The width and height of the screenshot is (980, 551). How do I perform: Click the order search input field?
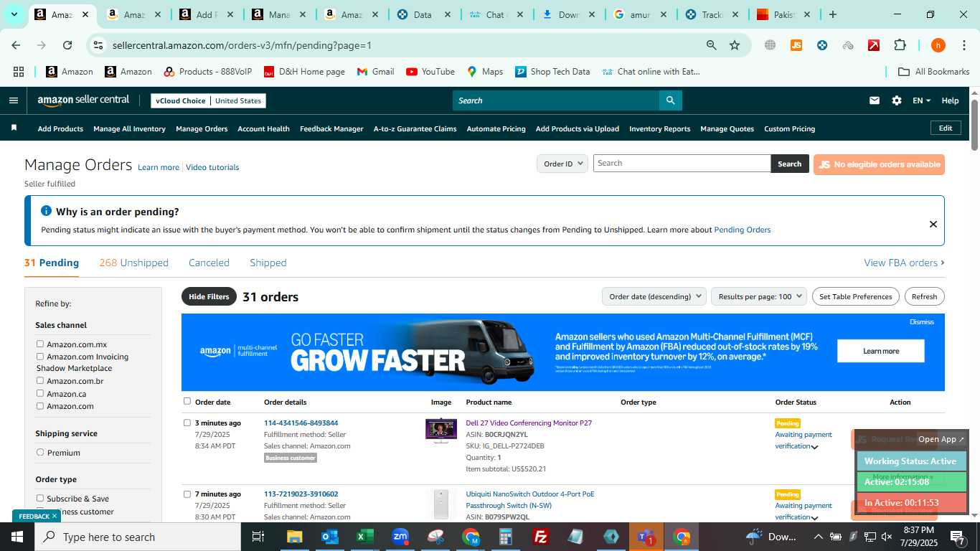coord(682,164)
